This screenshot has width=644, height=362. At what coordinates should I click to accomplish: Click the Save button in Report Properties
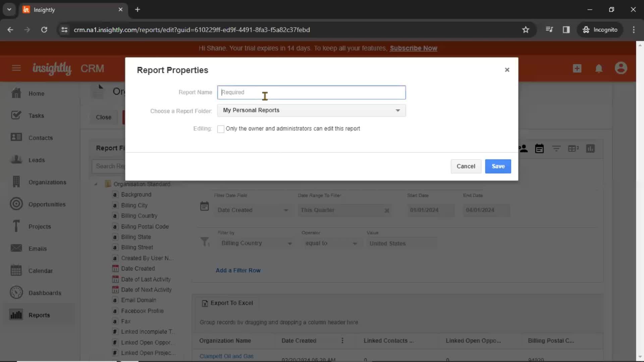(498, 166)
